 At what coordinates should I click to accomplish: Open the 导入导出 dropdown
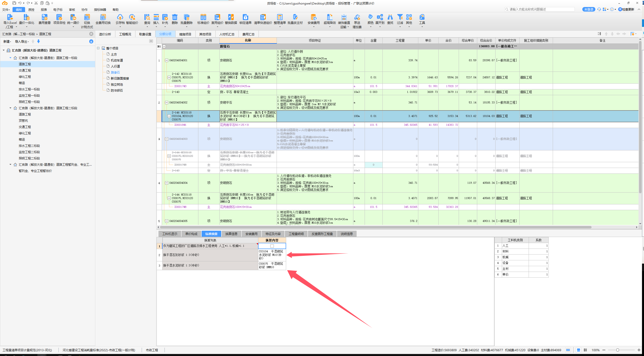(x=22, y=41)
